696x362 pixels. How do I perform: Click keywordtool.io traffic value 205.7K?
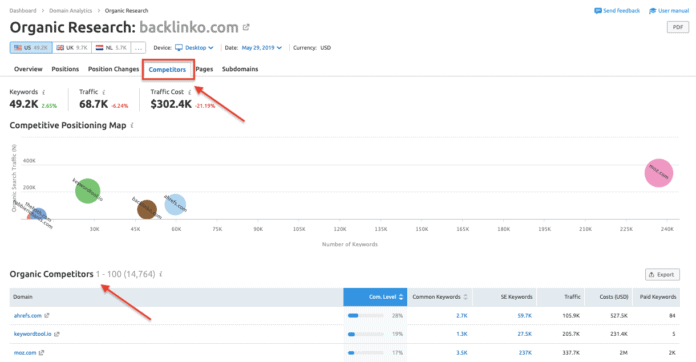pyautogui.click(x=571, y=334)
